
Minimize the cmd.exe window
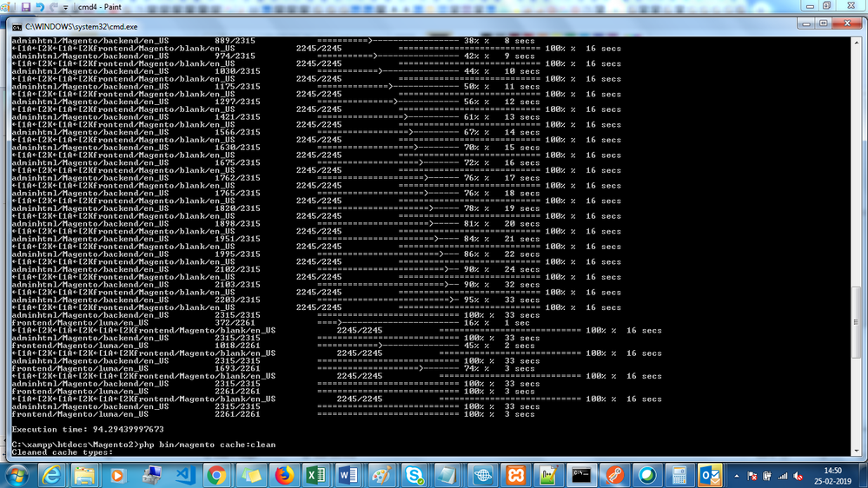coord(806,23)
